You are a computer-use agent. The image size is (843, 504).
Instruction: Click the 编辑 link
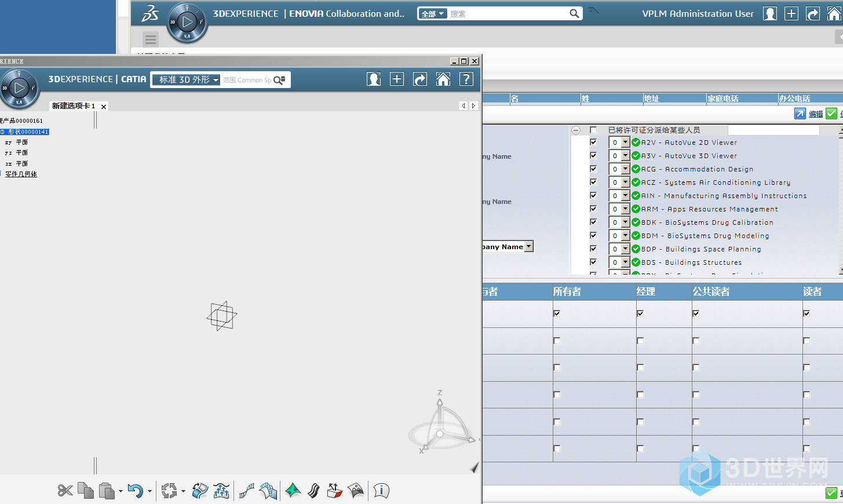816,114
